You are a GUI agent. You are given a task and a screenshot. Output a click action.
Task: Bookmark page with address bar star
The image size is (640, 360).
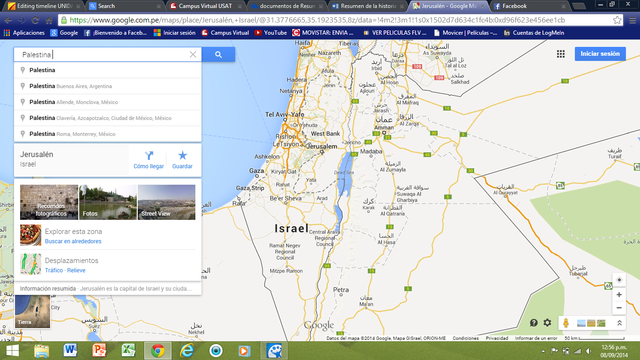[617, 20]
